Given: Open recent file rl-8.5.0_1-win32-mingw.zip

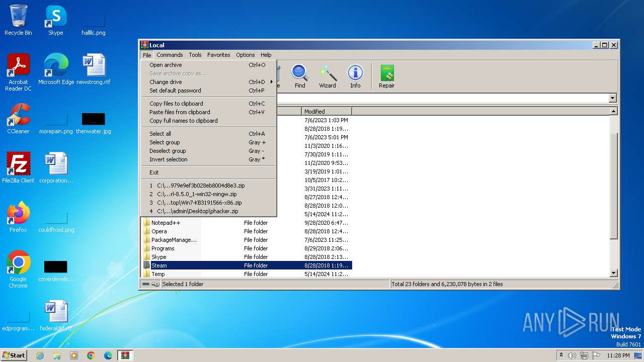Looking at the screenshot, I should point(209,194).
